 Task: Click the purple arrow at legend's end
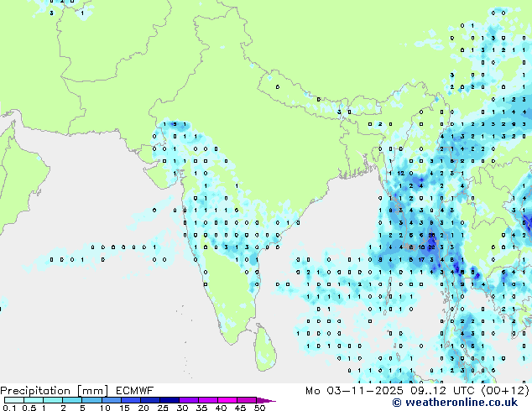tap(266, 400)
